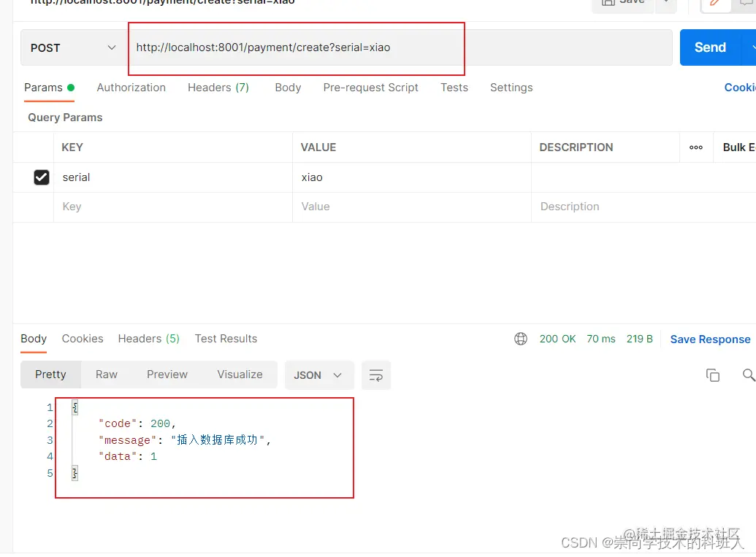Image resolution: width=756 pixels, height=557 pixels.
Task: Click the 219 B response size
Action: [x=639, y=339]
